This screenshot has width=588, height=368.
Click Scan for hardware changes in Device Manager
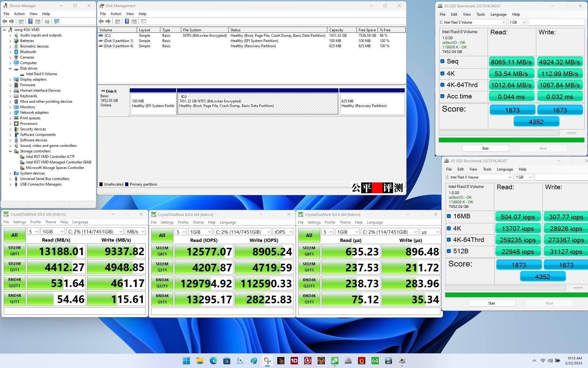(56, 21)
